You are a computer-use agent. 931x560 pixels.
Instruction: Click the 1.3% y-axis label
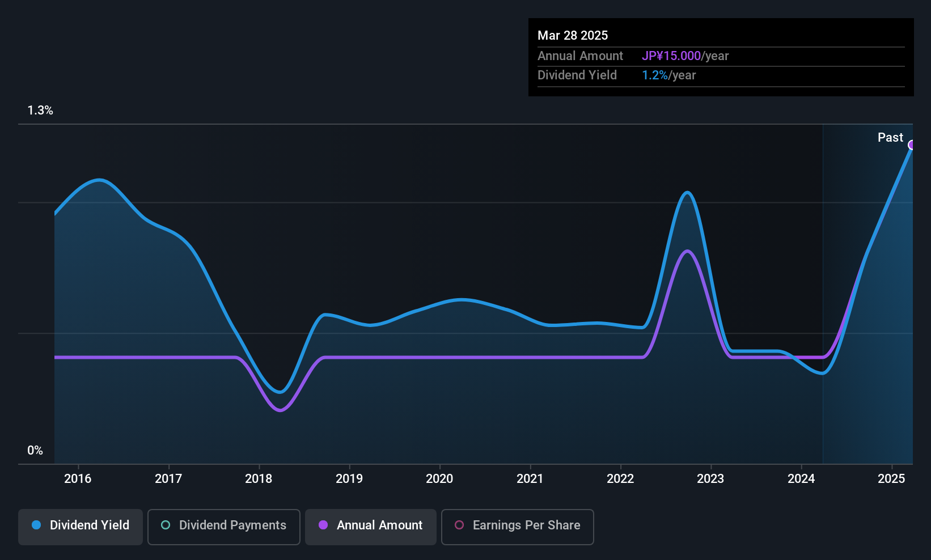[x=40, y=111]
